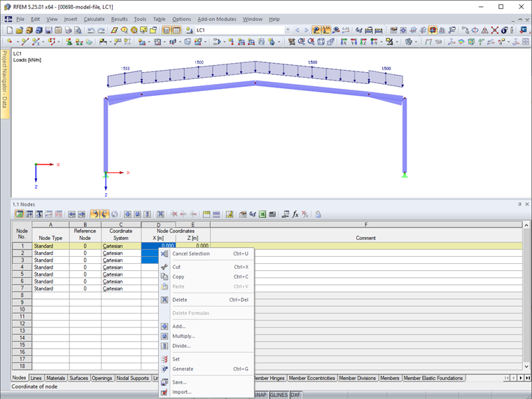Open the Calculate menu
The height and width of the screenshot is (399, 532).
coord(94,20)
